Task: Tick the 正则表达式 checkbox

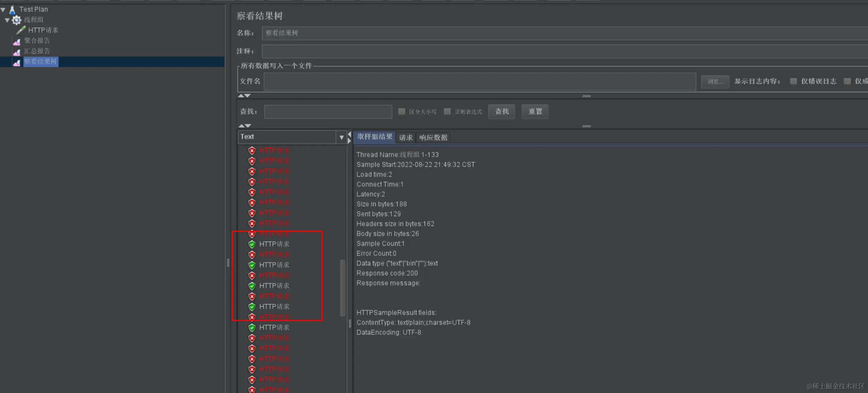Action: [447, 112]
